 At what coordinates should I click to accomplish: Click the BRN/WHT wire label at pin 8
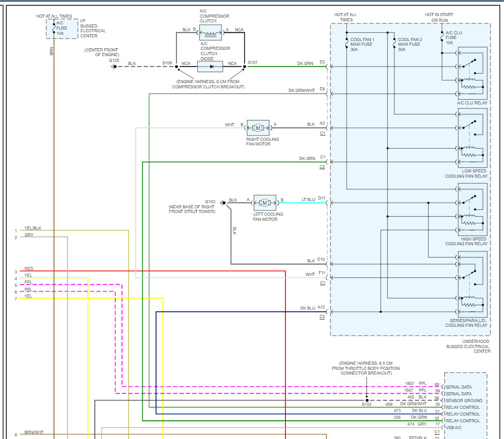pos(34,432)
